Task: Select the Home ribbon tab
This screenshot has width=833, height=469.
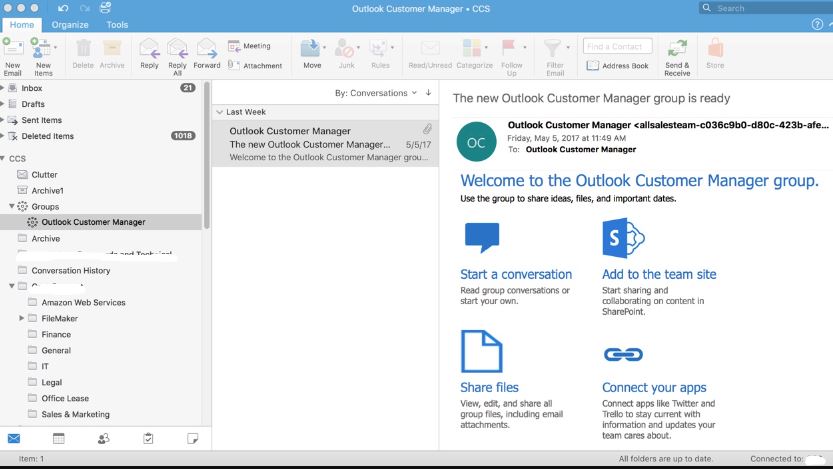Action: pos(22,24)
